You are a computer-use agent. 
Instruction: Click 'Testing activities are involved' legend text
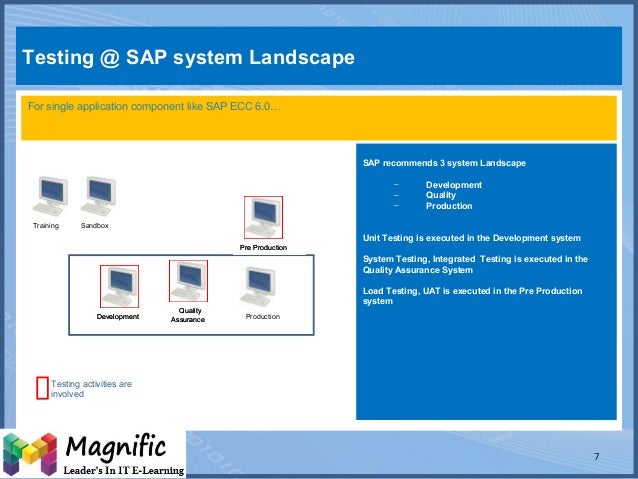click(91, 389)
